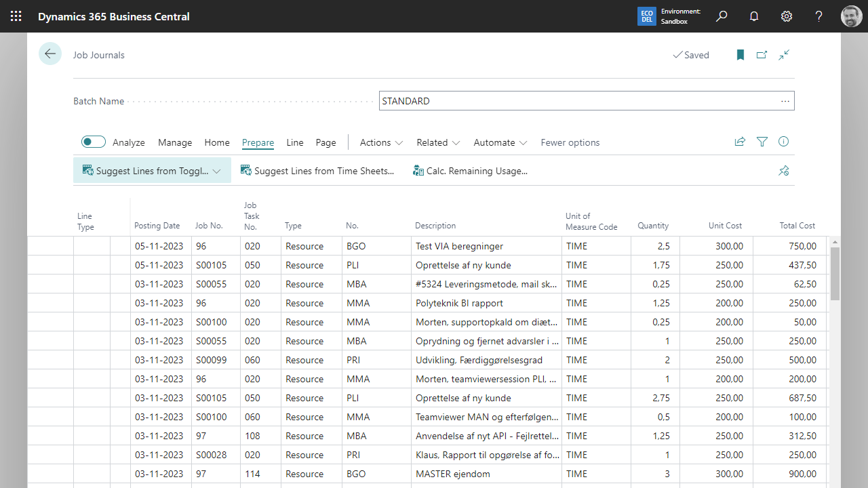Click the ECO DEL environment badge
Screen dimensions: 868x488
pyautogui.click(x=647, y=16)
